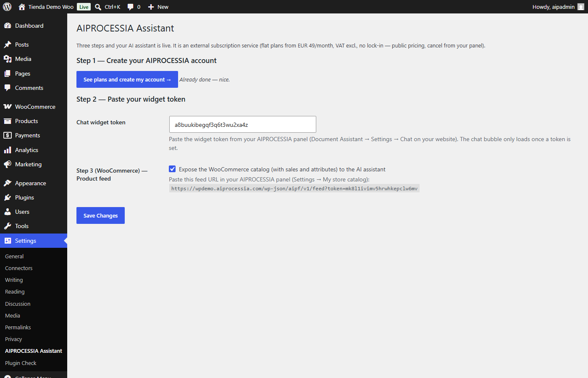Viewport: 588px width, 378px height.
Task: Click the home icon beside Tienda Demo Woo
Action: click(x=22, y=7)
